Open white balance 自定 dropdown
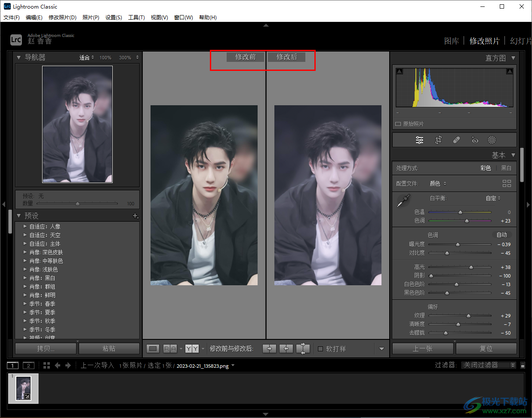The width and height of the screenshot is (532, 418). point(493,198)
